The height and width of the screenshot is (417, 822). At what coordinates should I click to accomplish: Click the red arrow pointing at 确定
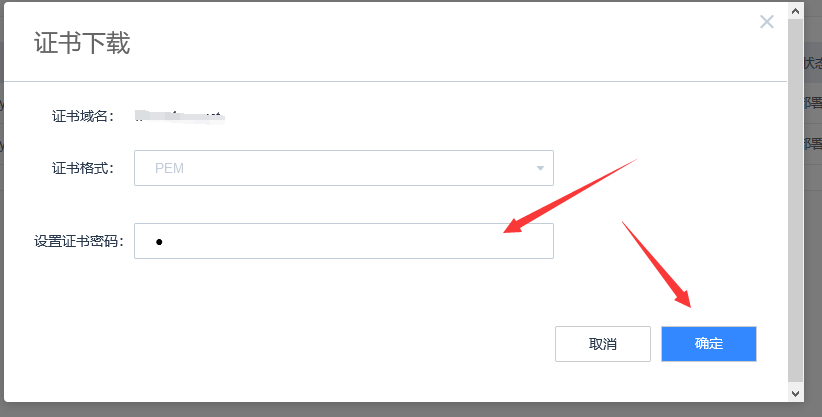(x=656, y=264)
